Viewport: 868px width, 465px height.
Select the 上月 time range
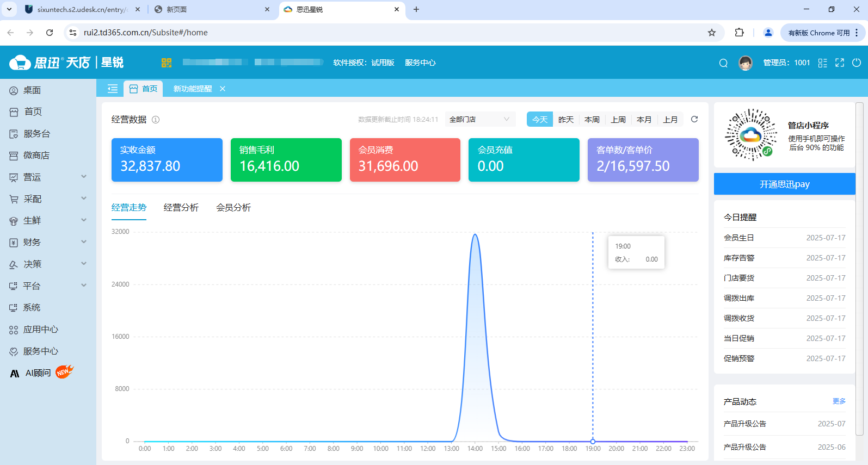coord(670,119)
